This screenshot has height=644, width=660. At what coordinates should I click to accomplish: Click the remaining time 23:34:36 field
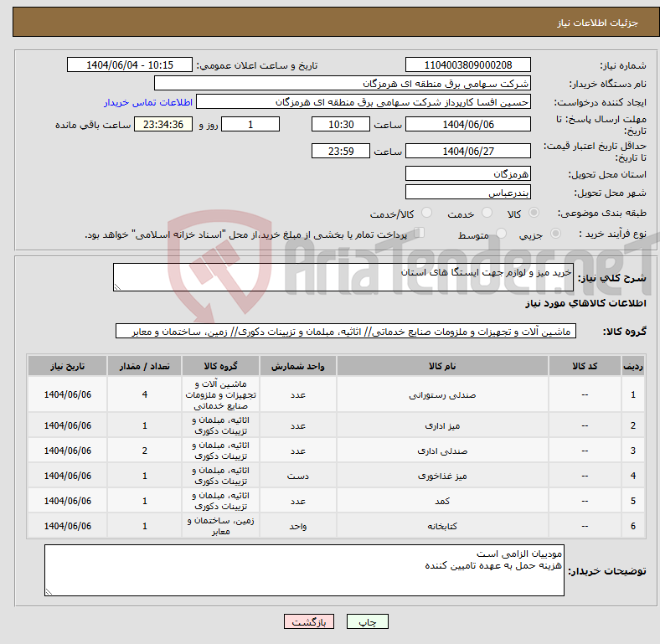tap(163, 124)
